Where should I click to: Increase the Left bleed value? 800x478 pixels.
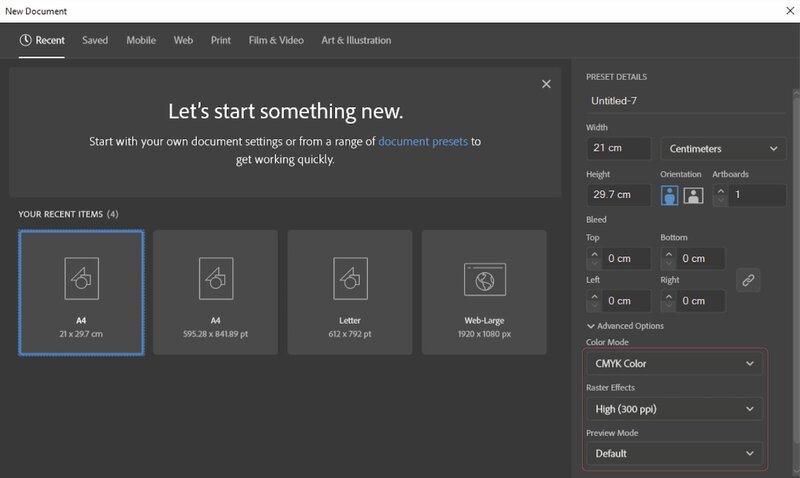[594, 296]
